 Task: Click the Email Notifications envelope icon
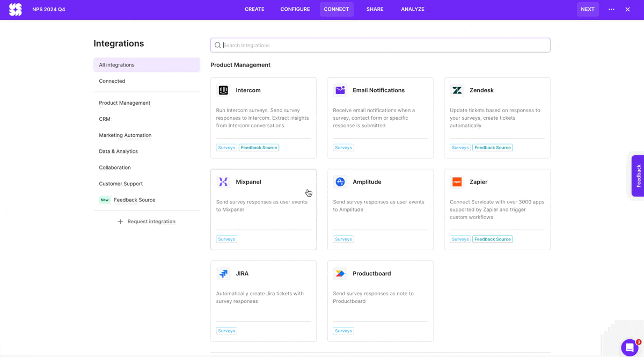click(340, 90)
